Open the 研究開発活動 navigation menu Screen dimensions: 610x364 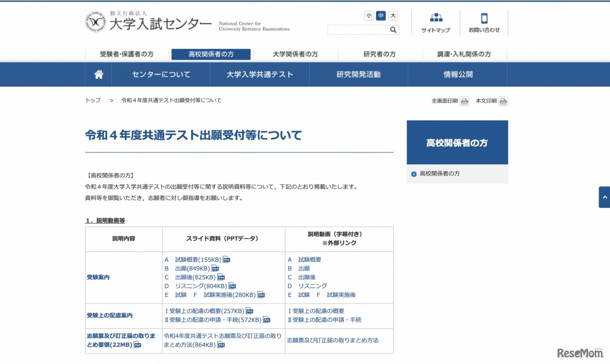pos(359,74)
